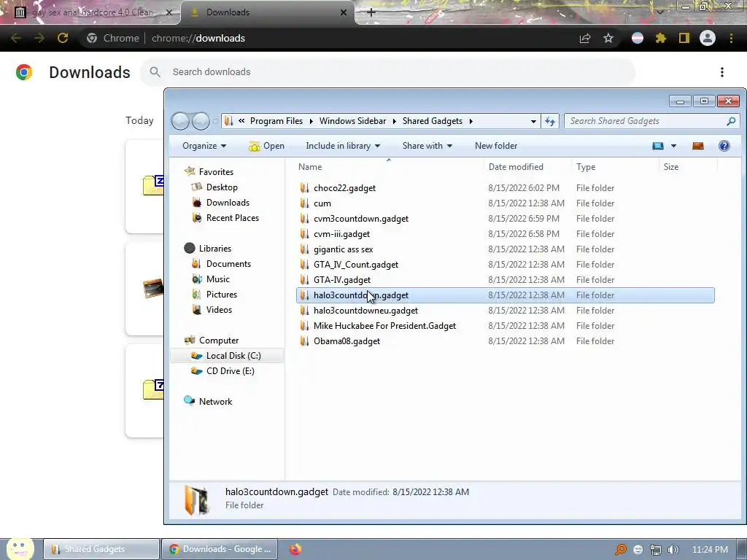747x560 pixels.
Task: Open the Downloads page more actions menu
Action: tap(722, 72)
